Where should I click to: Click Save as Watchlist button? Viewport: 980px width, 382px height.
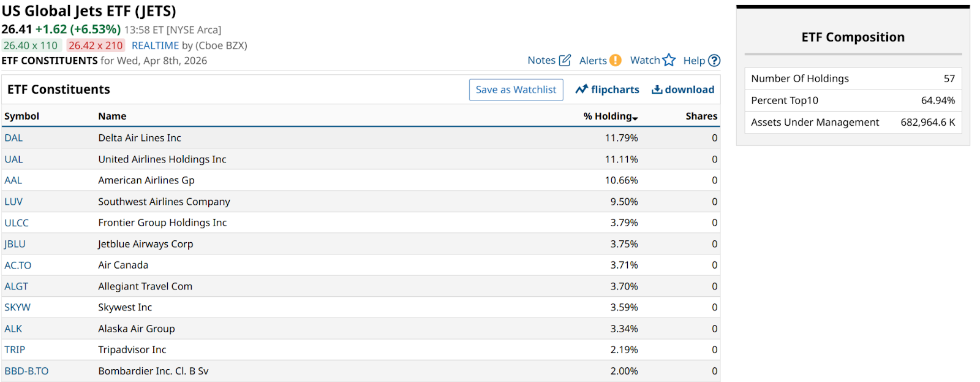click(516, 90)
